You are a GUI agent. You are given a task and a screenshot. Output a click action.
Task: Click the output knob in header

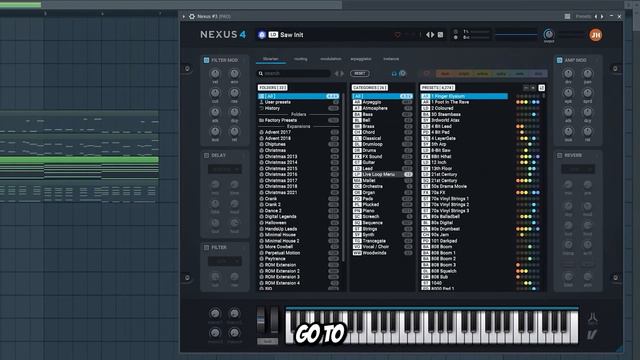[x=549, y=34]
